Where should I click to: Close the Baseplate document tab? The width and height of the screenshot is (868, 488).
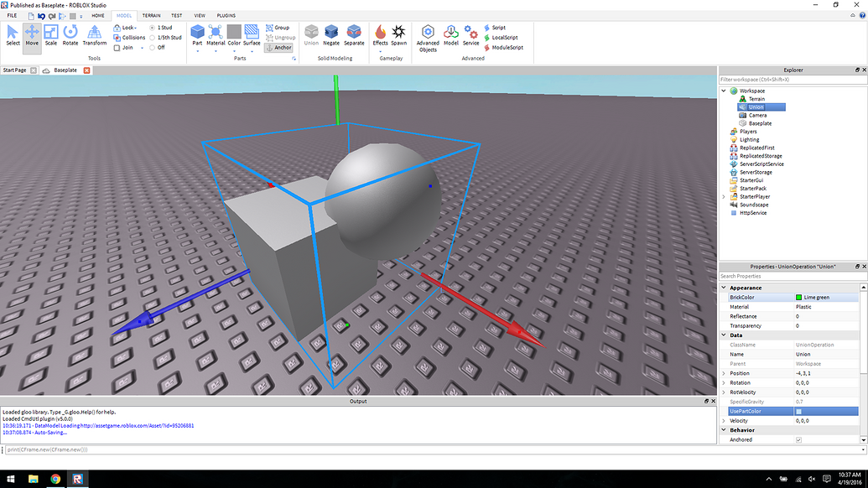86,70
